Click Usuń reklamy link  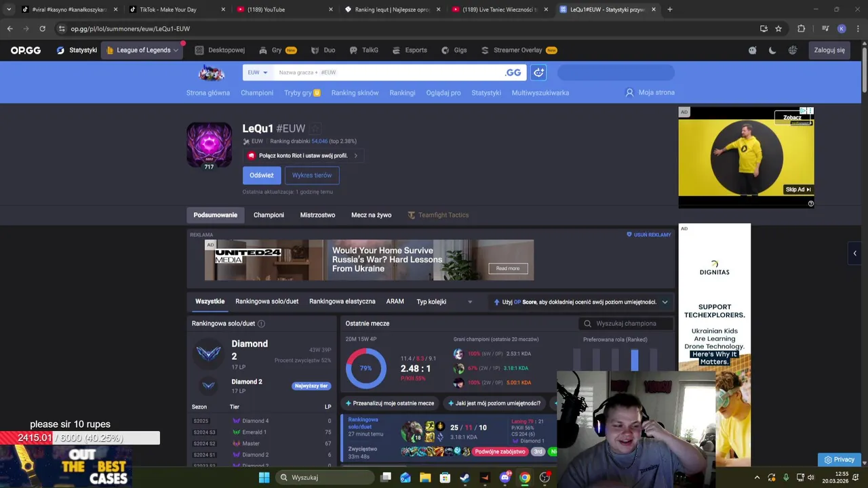648,235
